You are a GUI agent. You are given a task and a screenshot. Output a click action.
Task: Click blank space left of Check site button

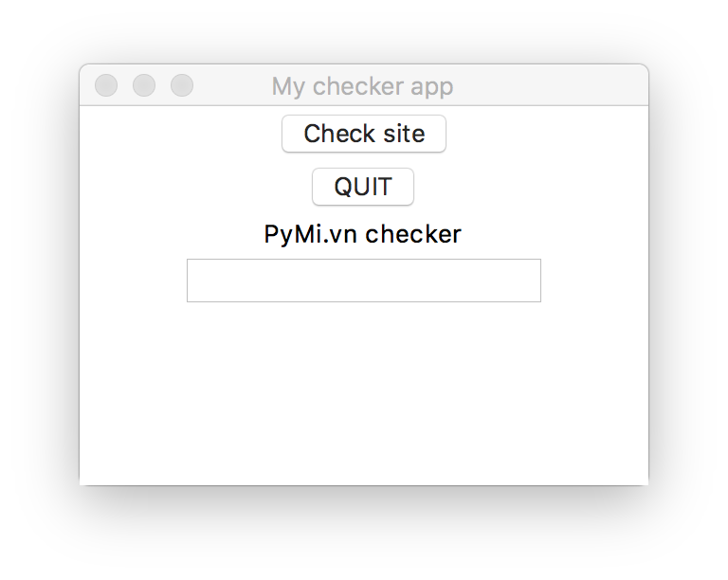tap(180, 134)
